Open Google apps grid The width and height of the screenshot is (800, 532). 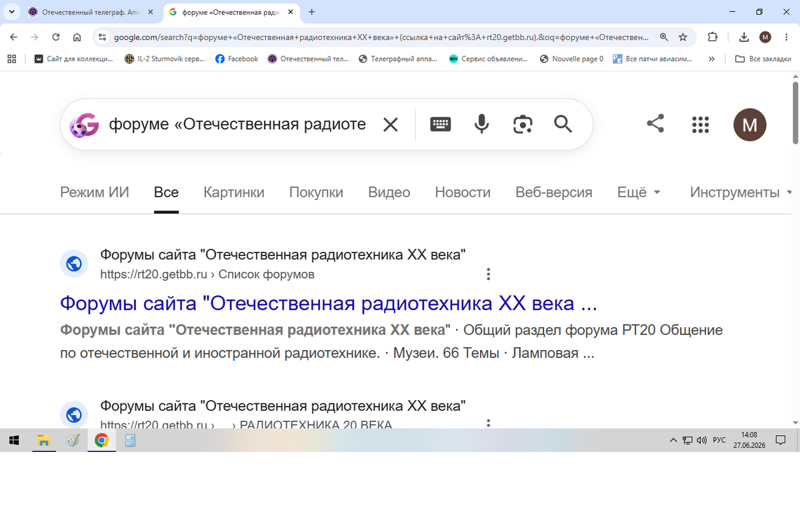pos(700,124)
